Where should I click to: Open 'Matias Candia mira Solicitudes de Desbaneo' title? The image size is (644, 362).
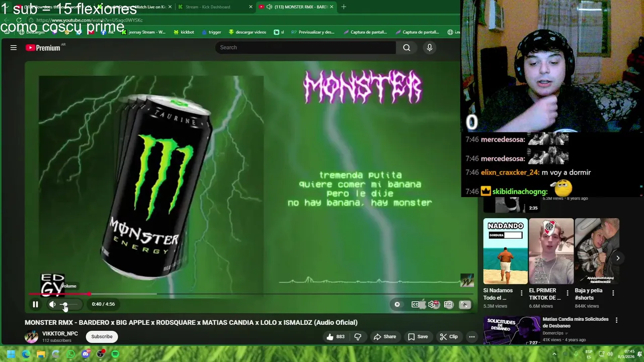coord(576,322)
